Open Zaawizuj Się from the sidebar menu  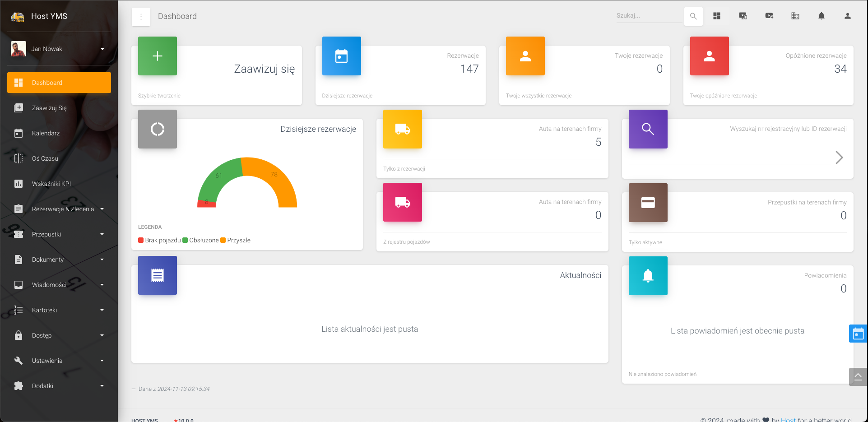(x=50, y=108)
